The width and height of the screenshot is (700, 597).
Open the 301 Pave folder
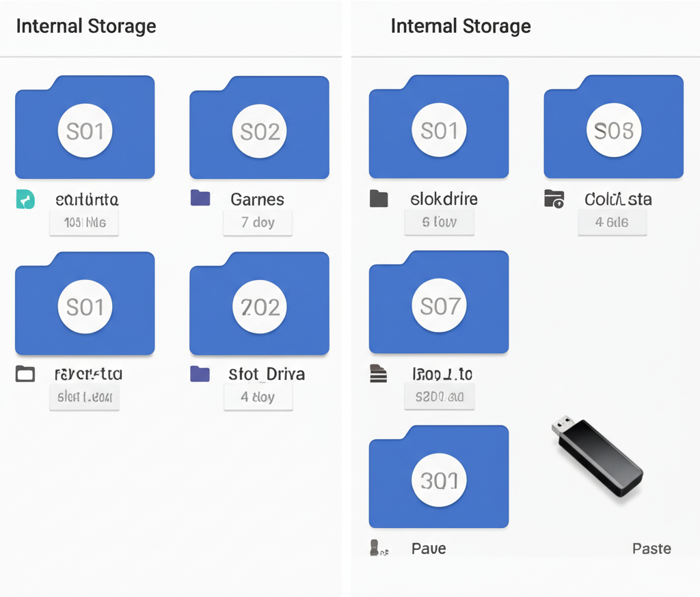click(x=438, y=477)
